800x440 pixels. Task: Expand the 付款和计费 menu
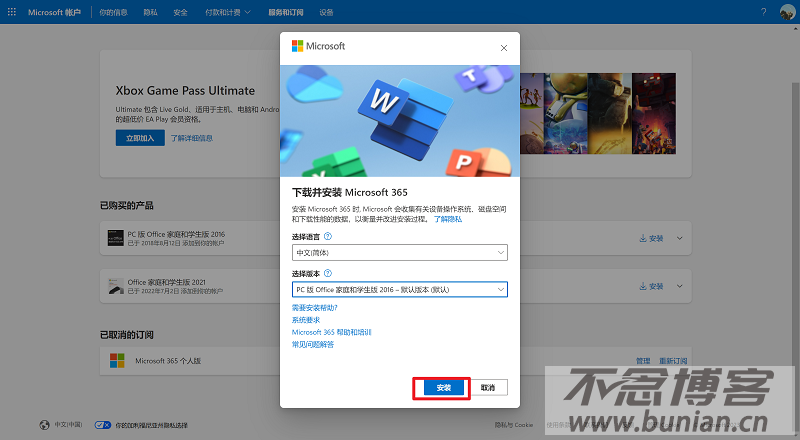coord(228,12)
